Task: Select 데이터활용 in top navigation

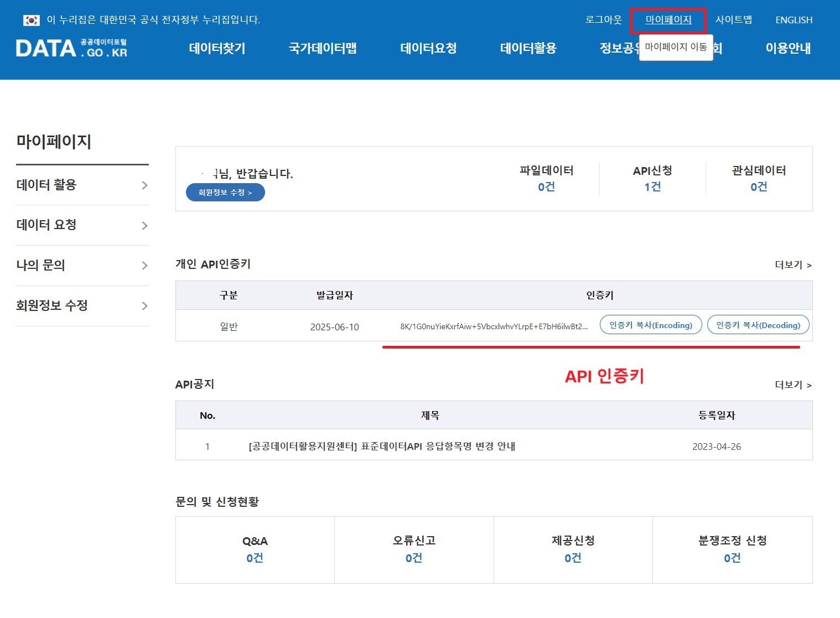Action: [528, 49]
